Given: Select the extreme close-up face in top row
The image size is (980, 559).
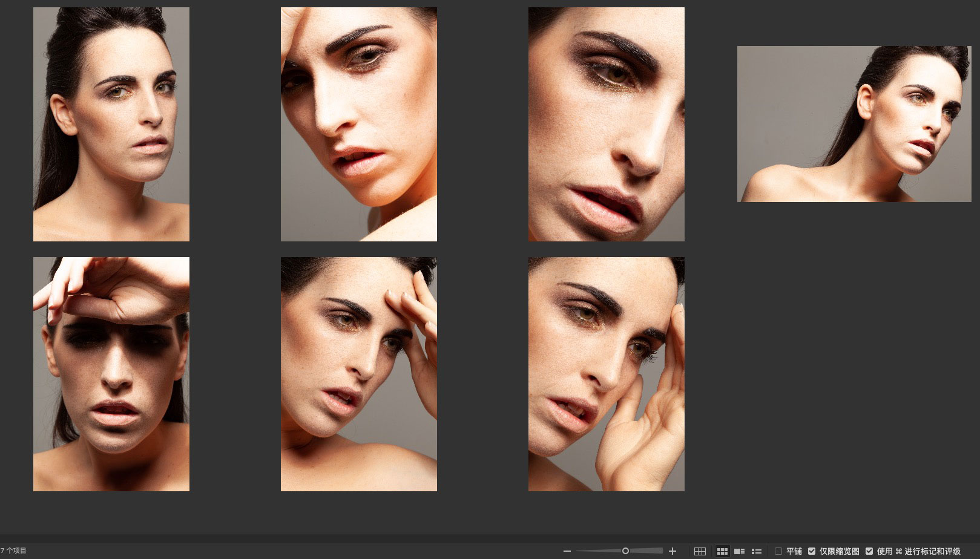Looking at the screenshot, I should click(x=606, y=124).
